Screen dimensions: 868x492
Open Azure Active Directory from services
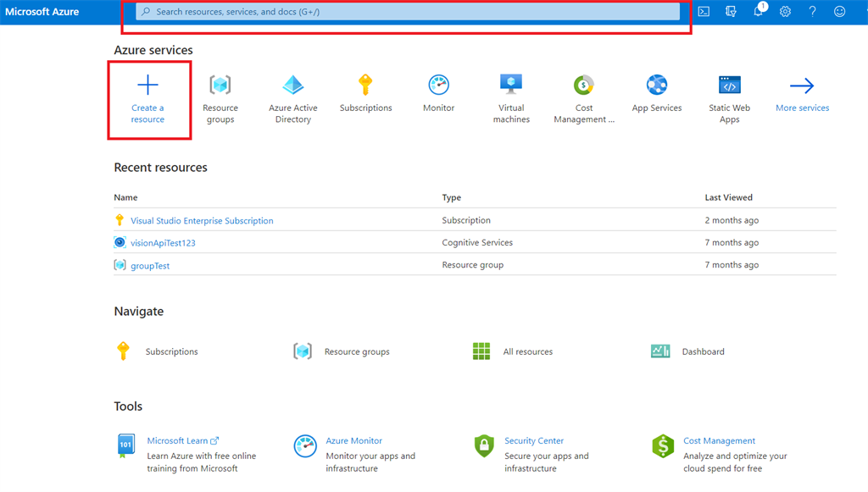pyautogui.click(x=293, y=85)
